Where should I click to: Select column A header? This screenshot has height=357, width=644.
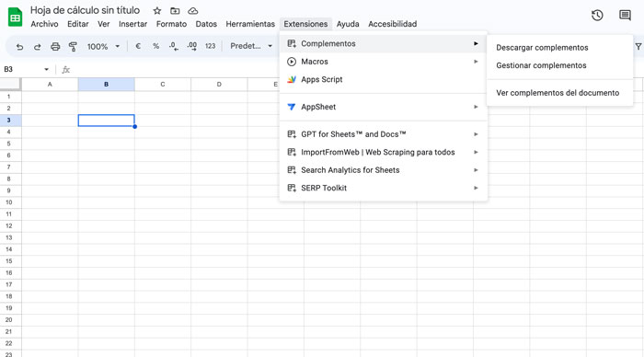tap(50, 85)
